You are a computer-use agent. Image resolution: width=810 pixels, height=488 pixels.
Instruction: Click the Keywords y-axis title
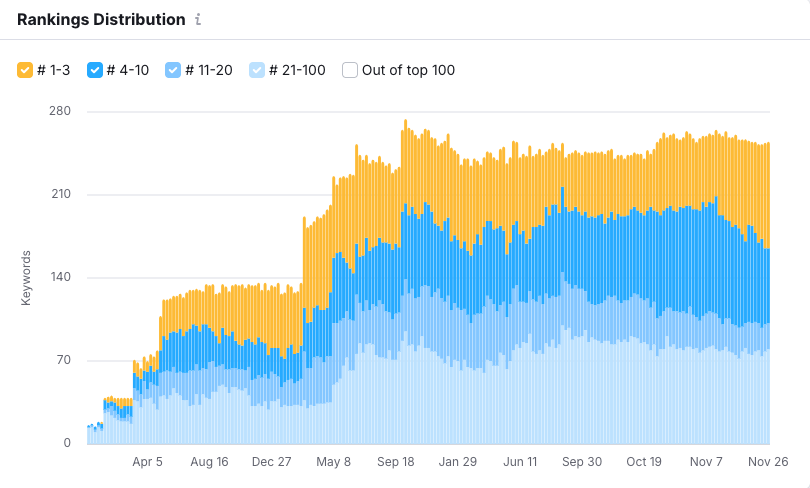pyautogui.click(x=26, y=277)
